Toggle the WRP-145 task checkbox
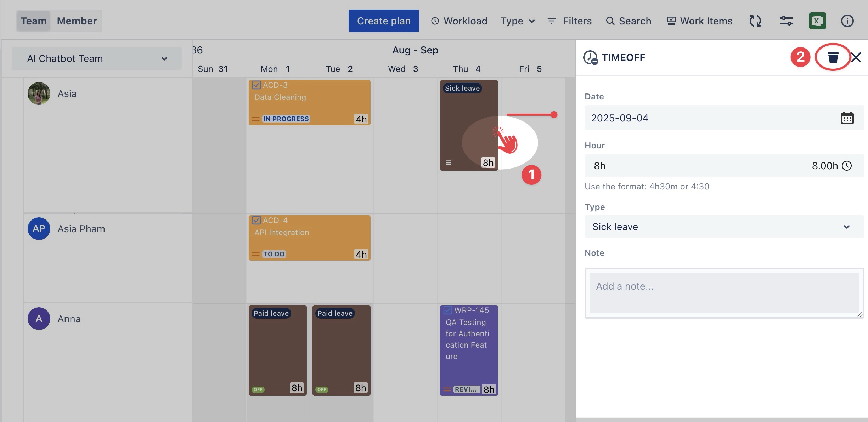This screenshot has height=422, width=868. pos(448,310)
